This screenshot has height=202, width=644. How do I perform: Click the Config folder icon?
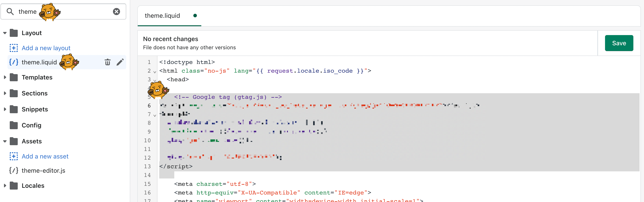coord(14,125)
